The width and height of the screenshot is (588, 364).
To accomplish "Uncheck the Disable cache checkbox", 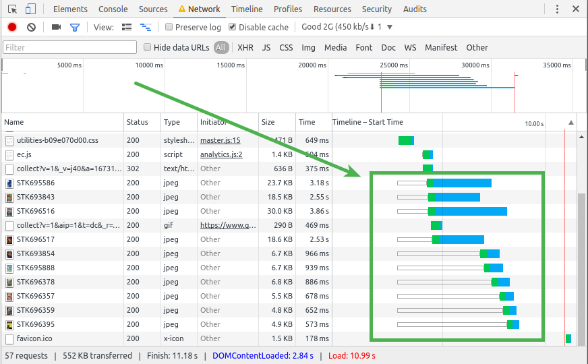I will pos(233,27).
